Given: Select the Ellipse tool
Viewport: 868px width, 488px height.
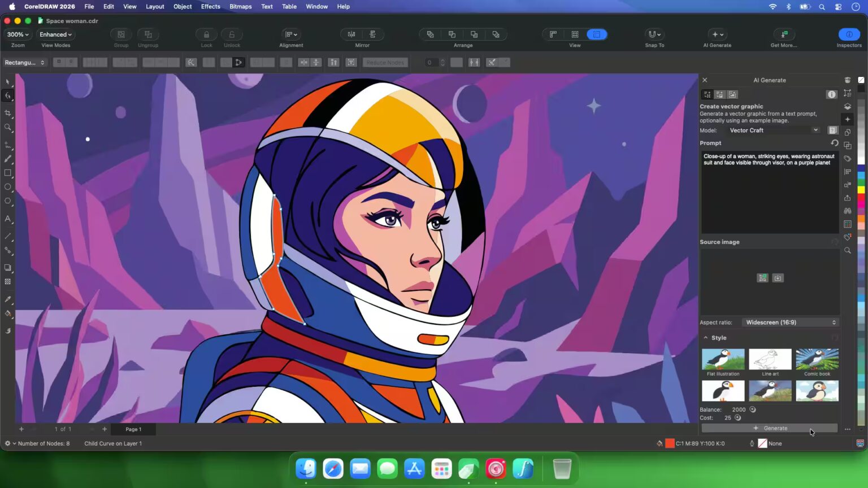Looking at the screenshot, I should click(8, 187).
